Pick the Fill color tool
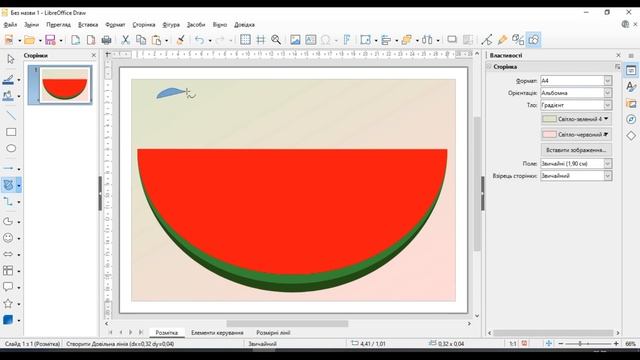 (x=8, y=96)
